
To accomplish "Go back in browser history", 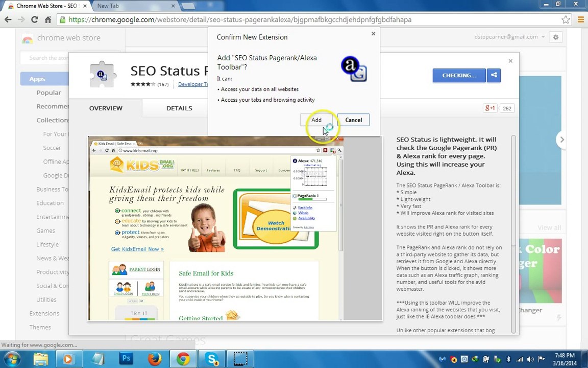I will [x=8, y=19].
